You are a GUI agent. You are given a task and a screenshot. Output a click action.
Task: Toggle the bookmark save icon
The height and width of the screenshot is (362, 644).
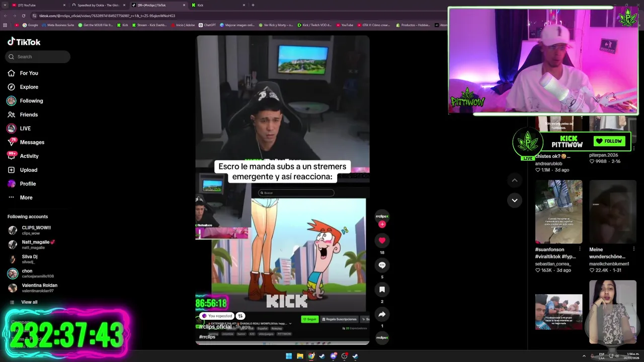pyautogui.click(x=382, y=290)
